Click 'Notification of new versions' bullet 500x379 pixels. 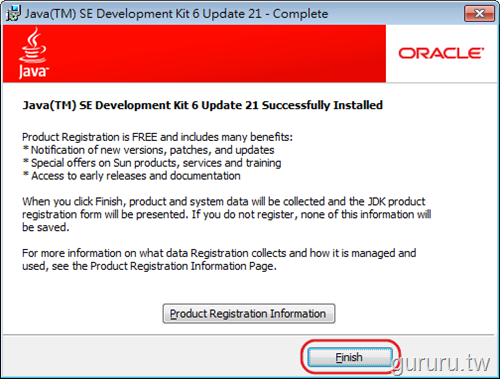(x=149, y=150)
